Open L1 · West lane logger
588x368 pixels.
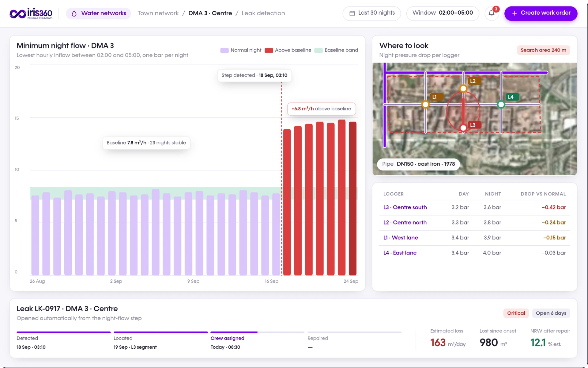point(401,238)
